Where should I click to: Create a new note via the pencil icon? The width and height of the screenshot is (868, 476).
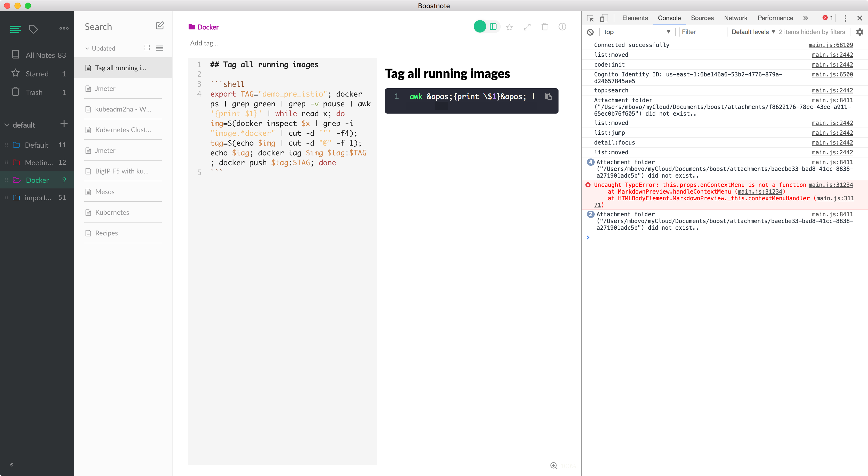pos(160,26)
